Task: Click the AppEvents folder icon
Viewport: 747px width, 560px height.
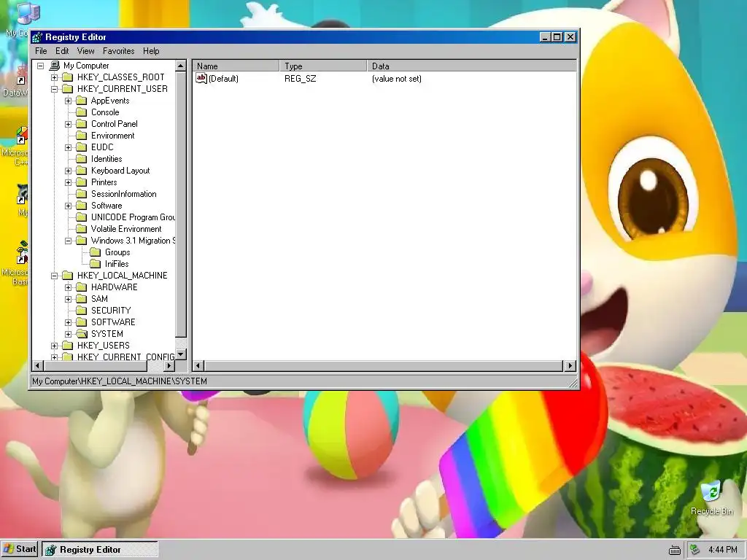Action: point(82,101)
